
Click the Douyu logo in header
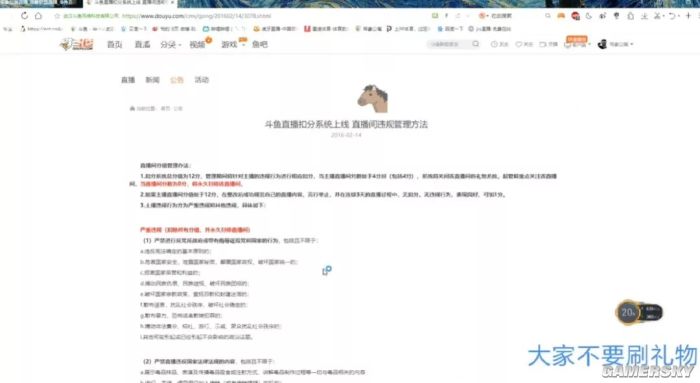(77, 44)
